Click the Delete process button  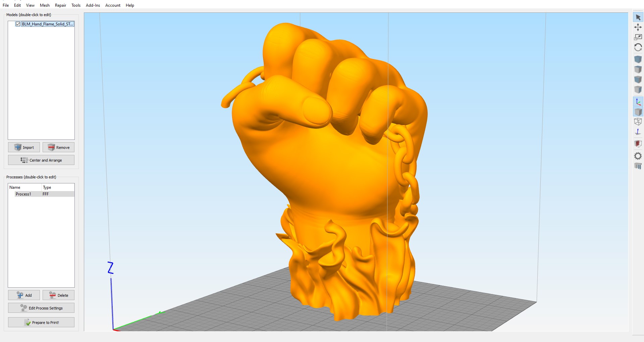58,295
